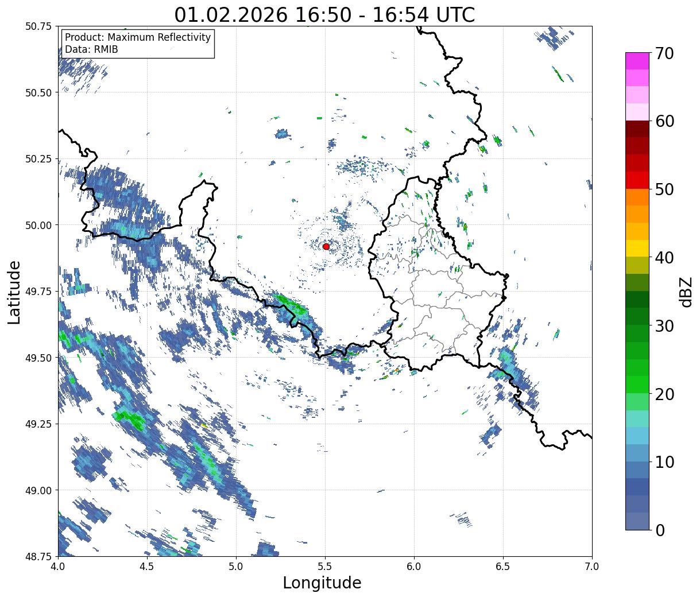Click the colorbar tick label 10

[663, 462]
